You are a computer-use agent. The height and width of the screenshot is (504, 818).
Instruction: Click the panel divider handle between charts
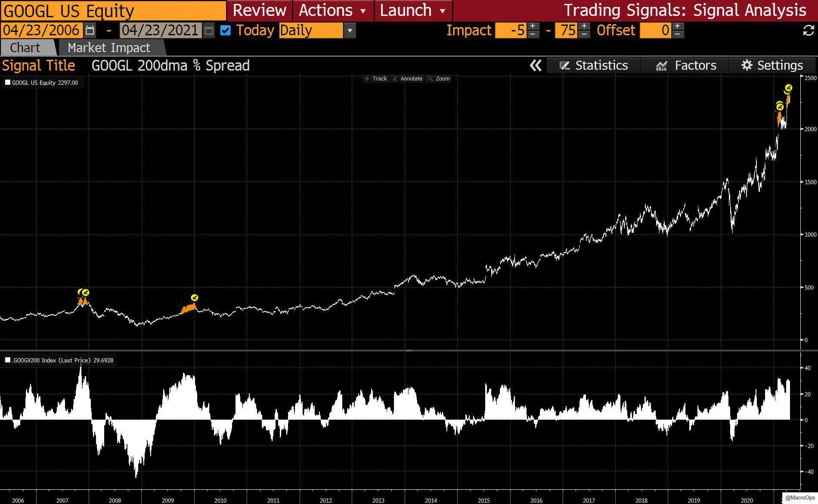pos(409,350)
